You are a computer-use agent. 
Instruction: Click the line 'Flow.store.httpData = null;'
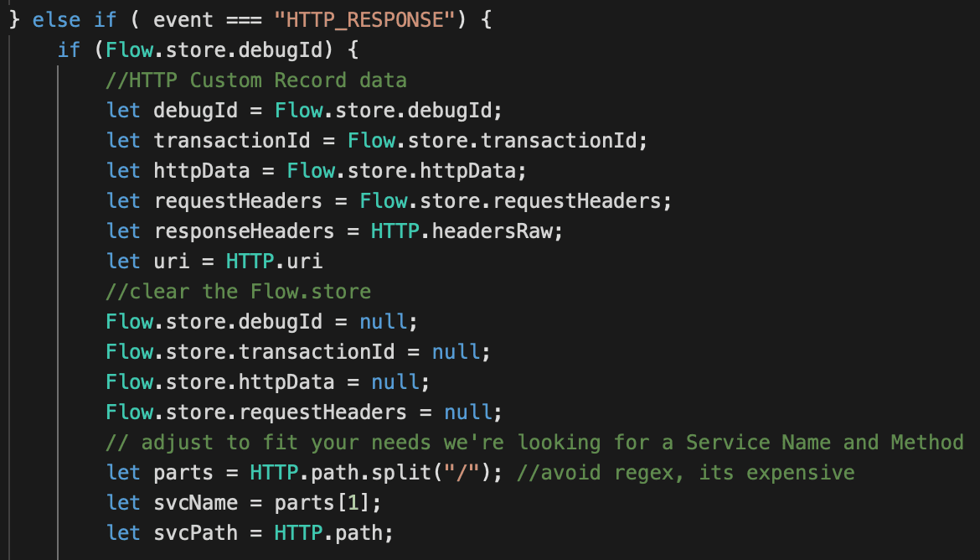pos(268,381)
